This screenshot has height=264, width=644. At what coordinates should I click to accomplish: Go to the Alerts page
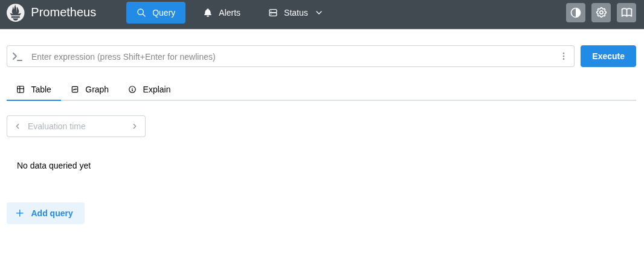tap(222, 13)
